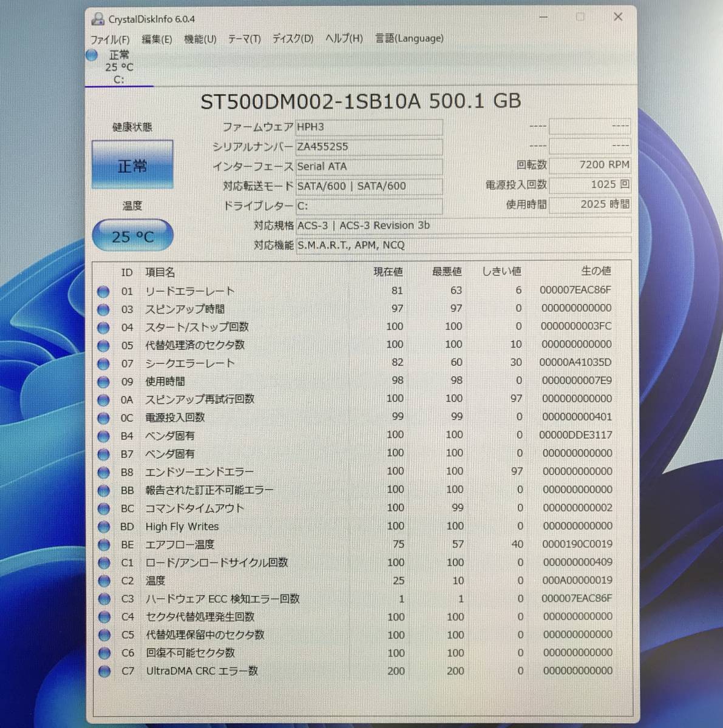Click status orb for ID 09 使用時間 row

tap(103, 382)
